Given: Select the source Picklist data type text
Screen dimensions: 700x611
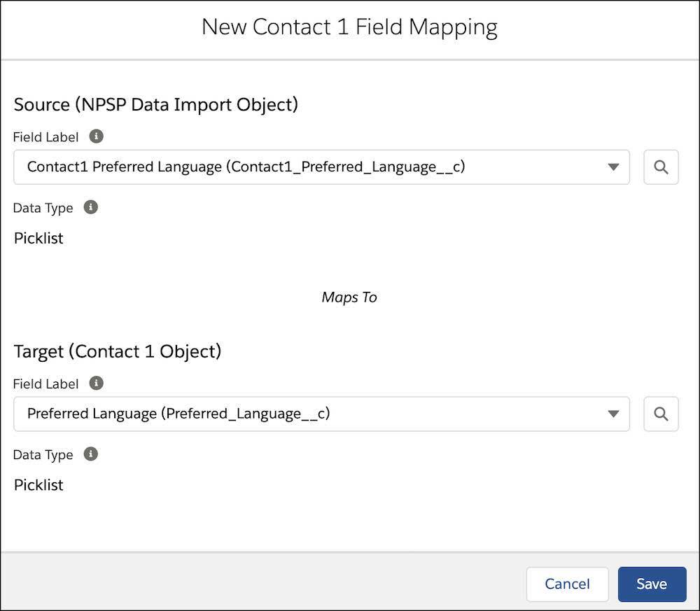Looking at the screenshot, I should click(38, 239).
